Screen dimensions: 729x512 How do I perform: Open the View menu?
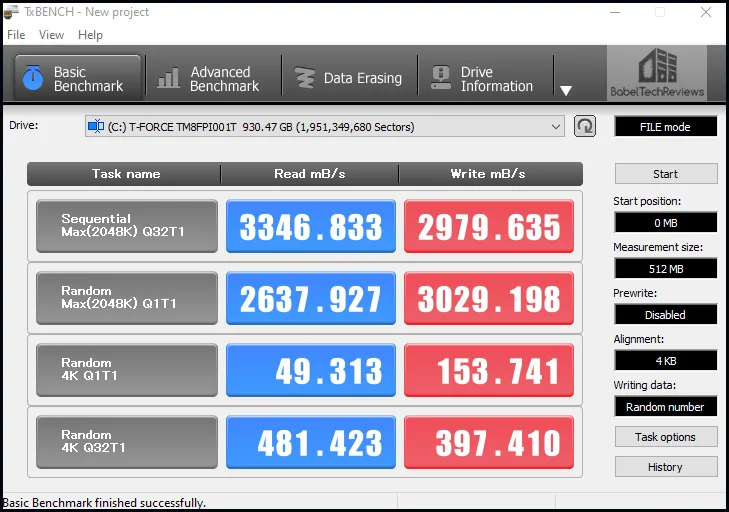pyautogui.click(x=51, y=35)
